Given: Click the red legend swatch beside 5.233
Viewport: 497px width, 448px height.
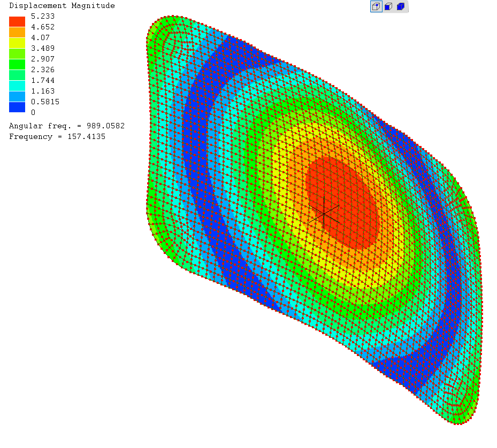Looking at the screenshot, I should (17, 21).
